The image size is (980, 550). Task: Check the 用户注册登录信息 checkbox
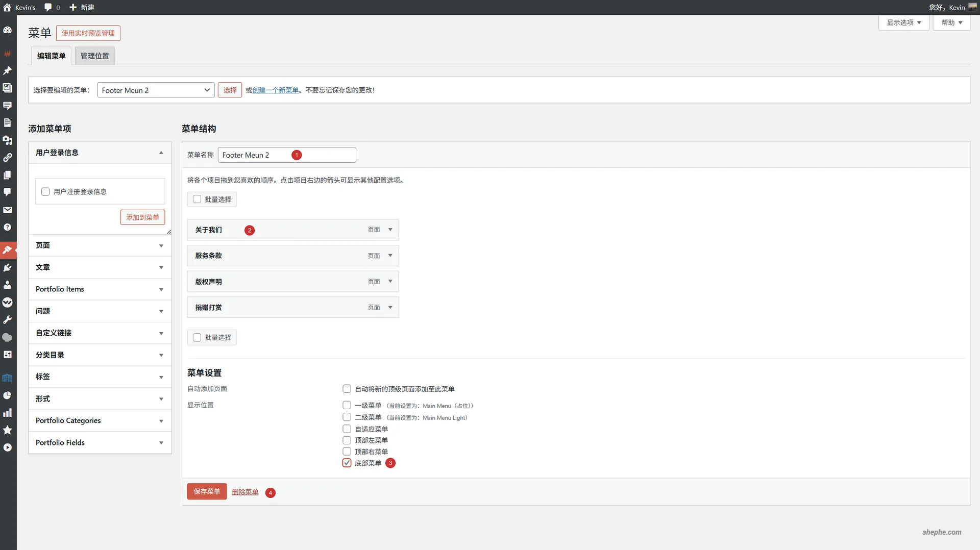coord(45,192)
